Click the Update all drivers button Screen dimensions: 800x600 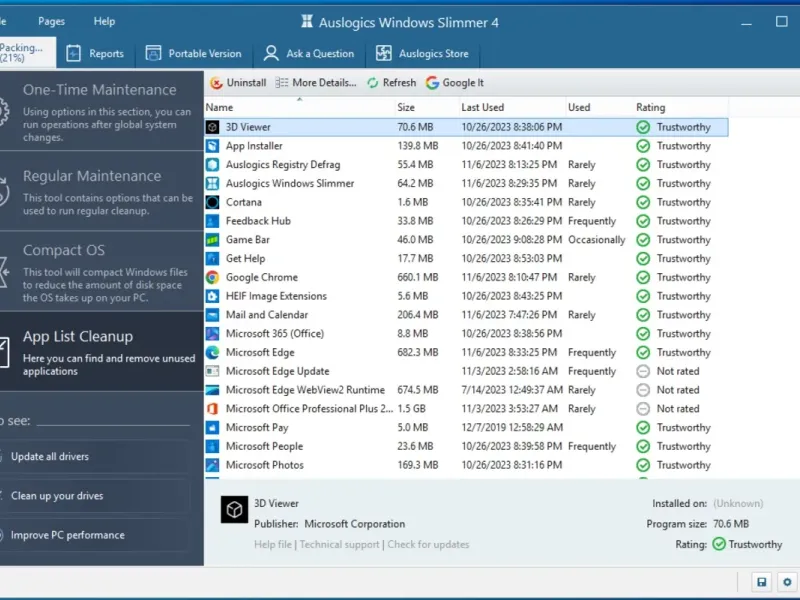click(x=50, y=457)
